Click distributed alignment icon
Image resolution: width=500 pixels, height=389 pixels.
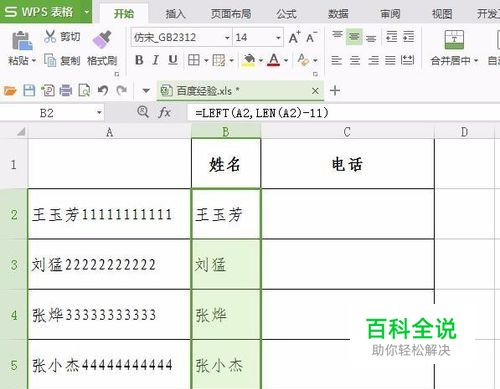[x=407, y=60]
